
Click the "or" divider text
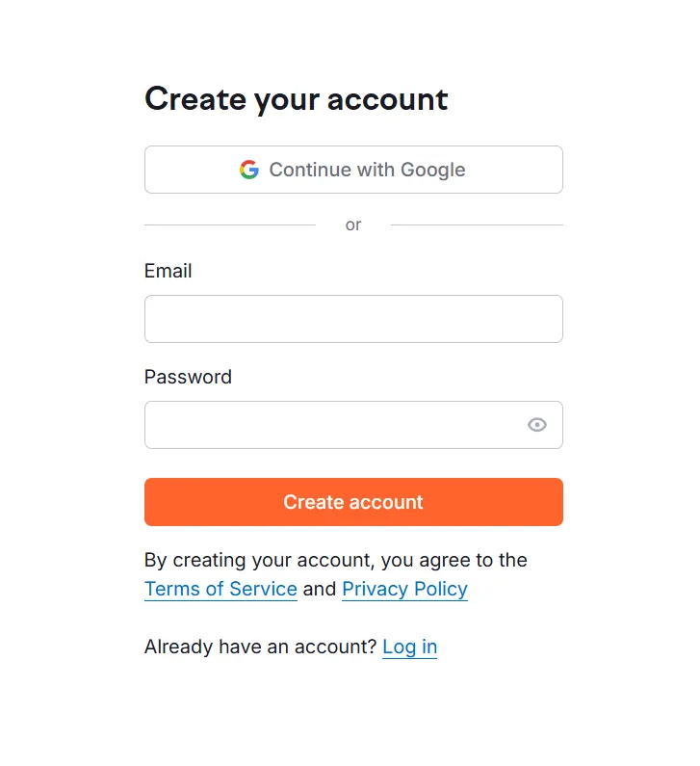[x=353, y=225]
